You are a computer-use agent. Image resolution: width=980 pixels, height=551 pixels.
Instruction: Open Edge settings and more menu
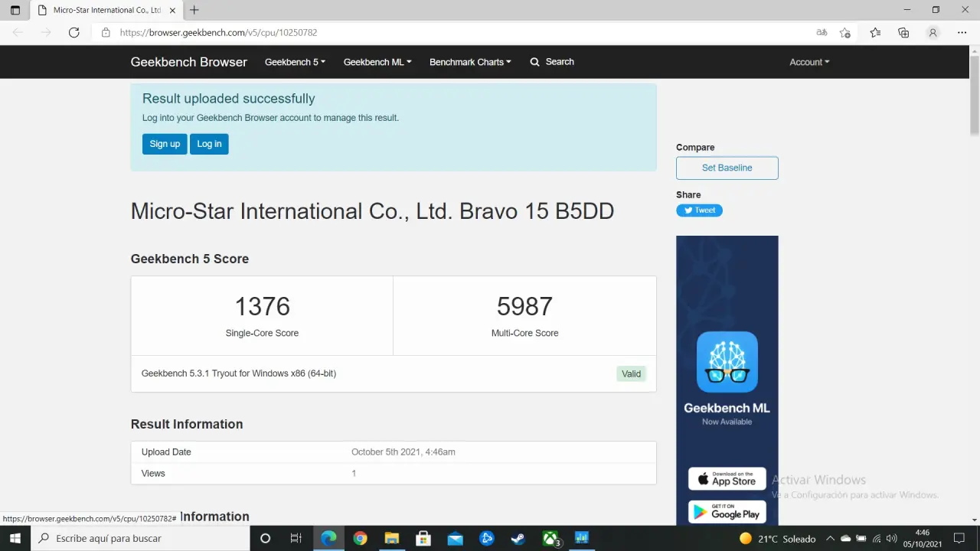point(962,33)
